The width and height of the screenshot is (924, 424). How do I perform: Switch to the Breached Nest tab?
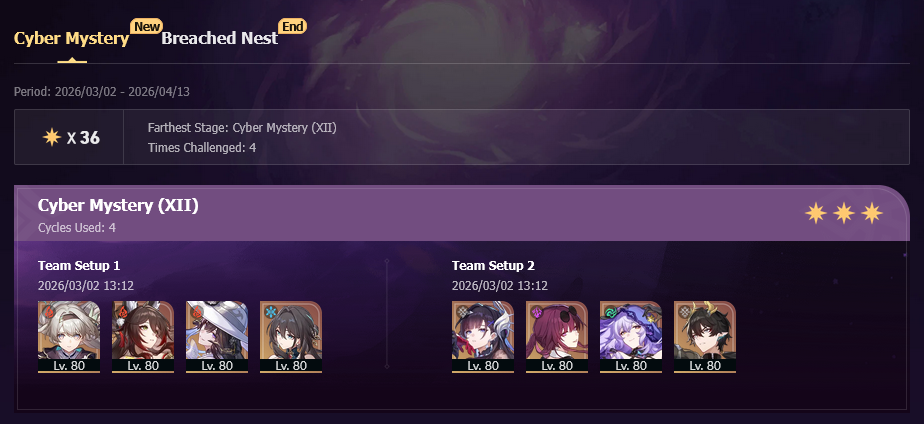click(x=219, y=38)
